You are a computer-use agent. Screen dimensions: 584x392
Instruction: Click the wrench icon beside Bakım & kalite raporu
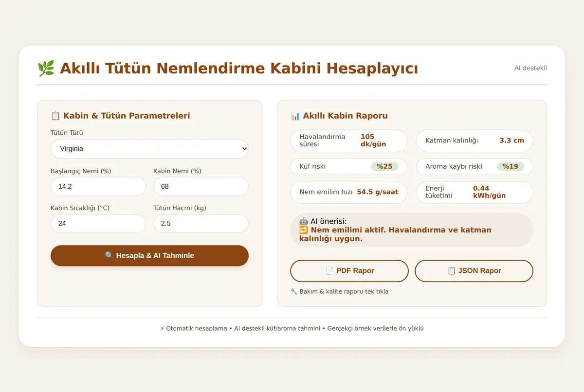coord(294,292)
